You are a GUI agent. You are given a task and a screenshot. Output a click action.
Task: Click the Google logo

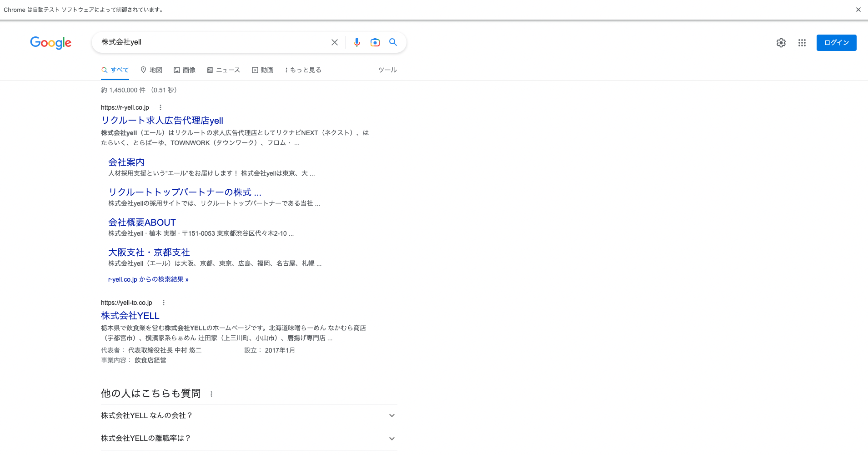(x=50, y=43)
